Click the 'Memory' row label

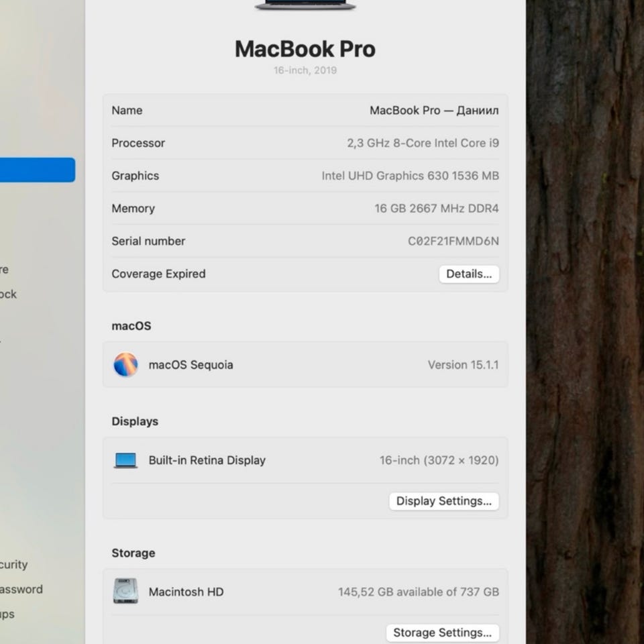coord(133,209)
